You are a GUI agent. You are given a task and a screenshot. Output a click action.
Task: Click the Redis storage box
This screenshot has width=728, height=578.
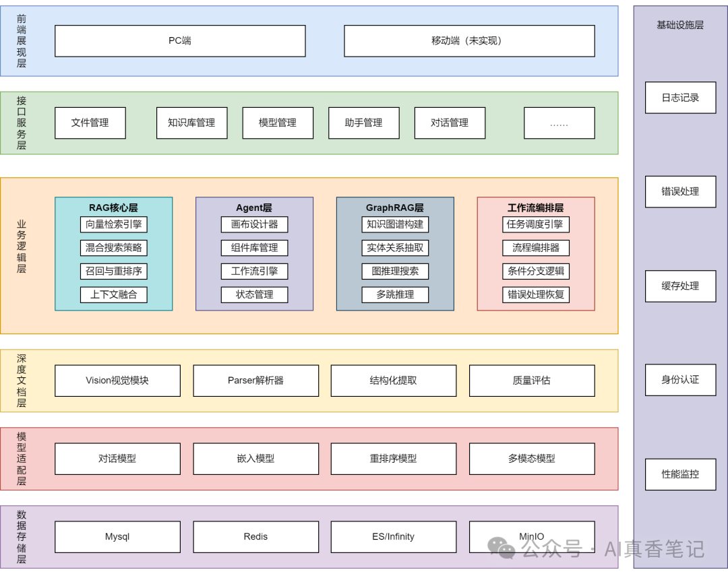(x=255, y=537)
